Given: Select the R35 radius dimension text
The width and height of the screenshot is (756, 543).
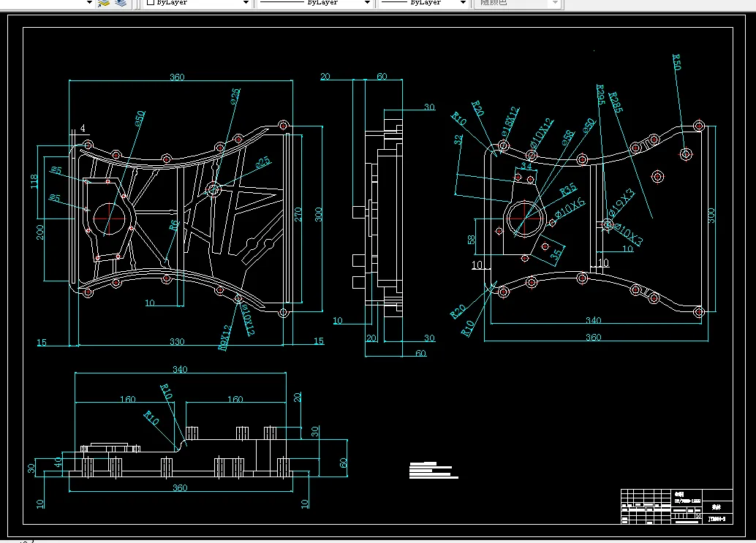Looking at the screenshot, I should [x=568, y=189].
